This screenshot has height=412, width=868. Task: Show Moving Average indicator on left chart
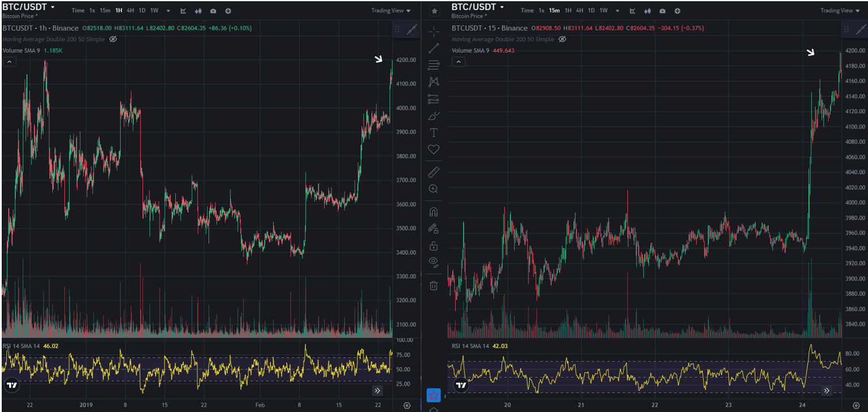[x=113, y=39]
